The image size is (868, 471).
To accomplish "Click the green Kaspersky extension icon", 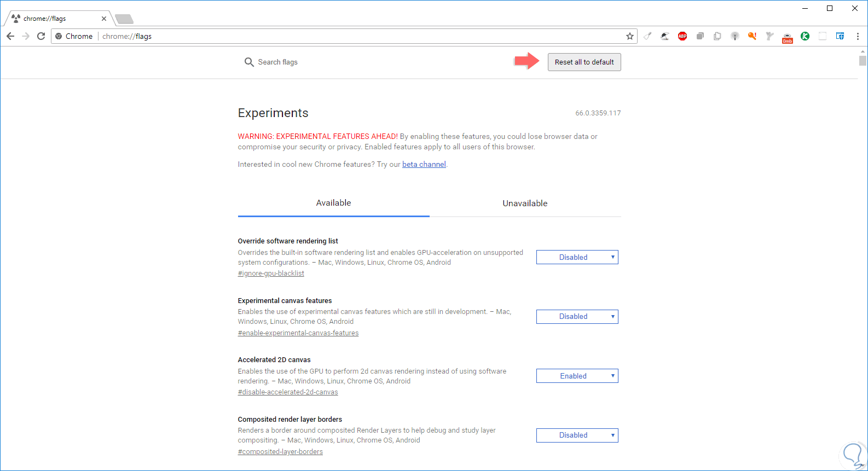I will point(805,36).
